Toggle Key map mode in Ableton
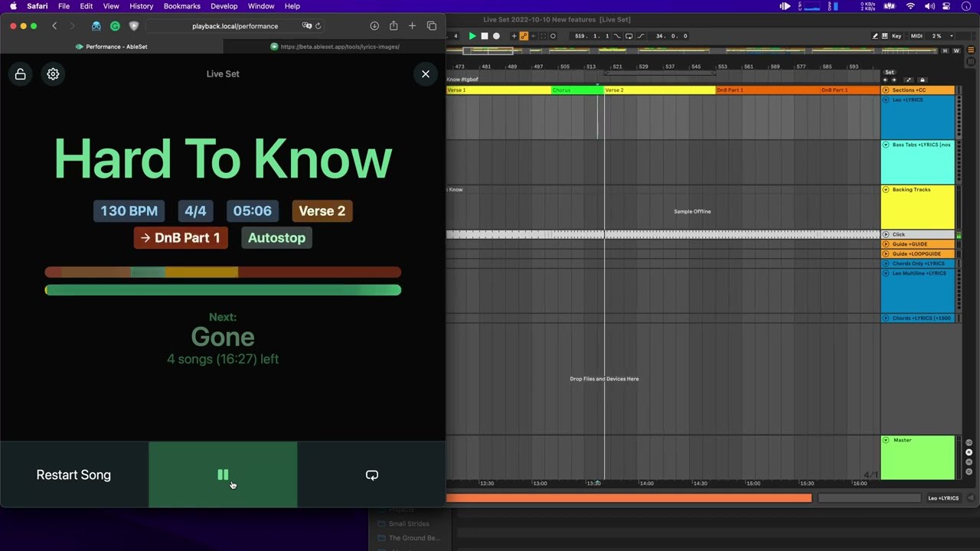The image size is (980, 551). (897, 36)
